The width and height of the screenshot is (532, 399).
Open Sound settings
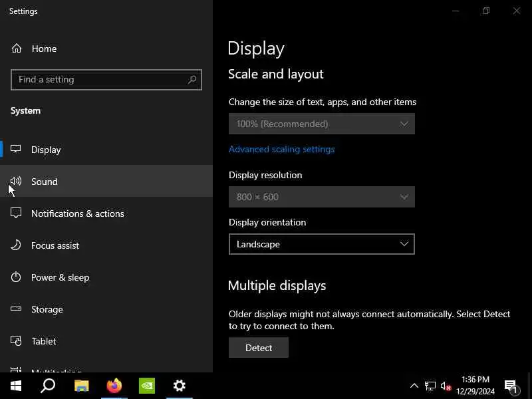pyautogui.click(x=106, y=181)
